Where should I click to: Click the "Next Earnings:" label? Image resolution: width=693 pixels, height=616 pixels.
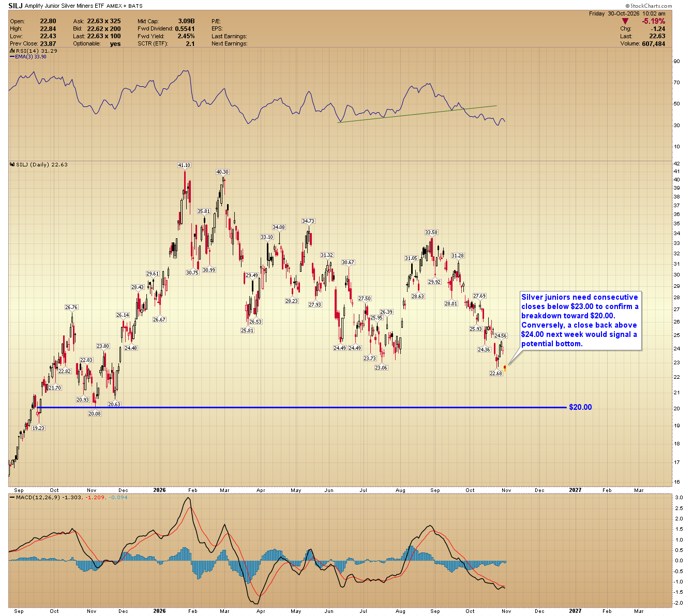(230, 43)
